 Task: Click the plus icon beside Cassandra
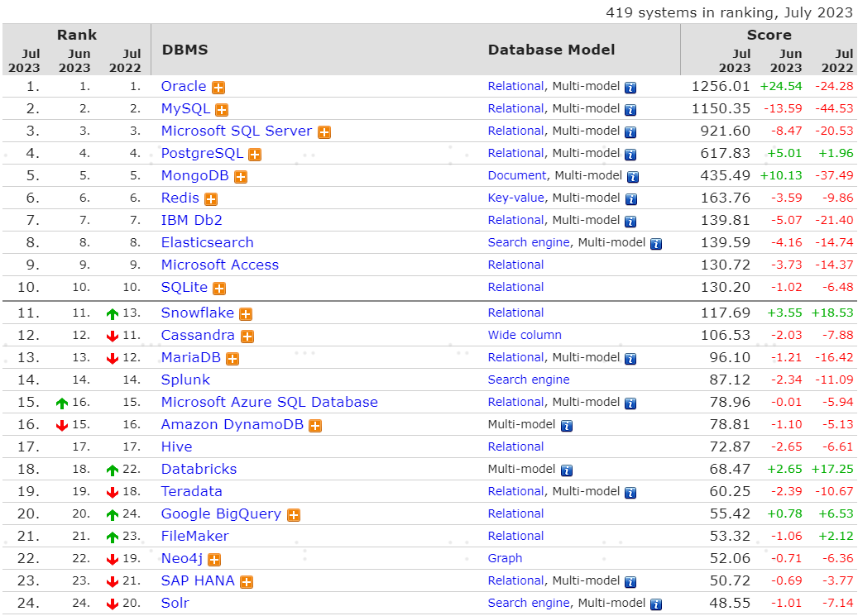pos(247,337)
